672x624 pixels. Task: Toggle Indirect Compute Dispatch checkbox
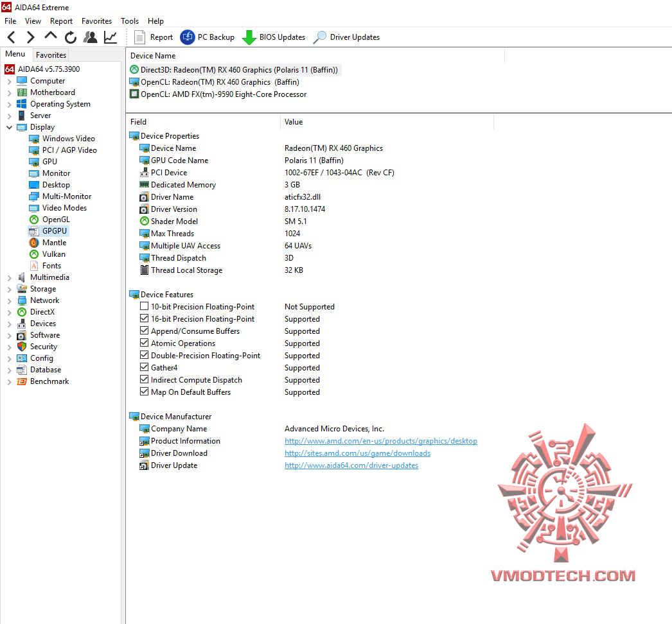coord(145,379)
